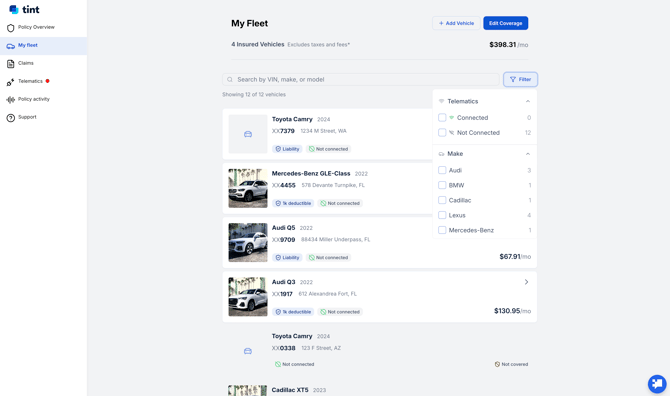This screenshot has height=396, width=670.
Task: Open the chat widget bubble
Action: (x=657, y=383)
